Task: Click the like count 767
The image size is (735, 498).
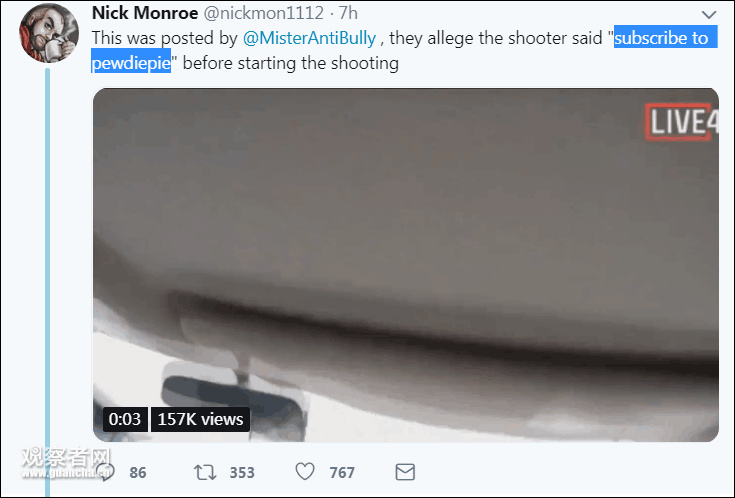Action: pos(342,473)
